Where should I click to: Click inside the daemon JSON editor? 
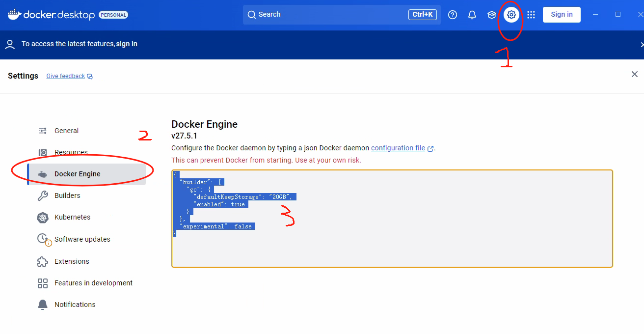(392, 219)
